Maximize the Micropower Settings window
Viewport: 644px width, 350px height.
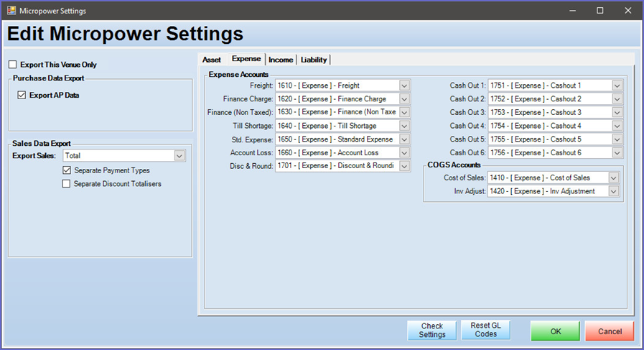600,10
